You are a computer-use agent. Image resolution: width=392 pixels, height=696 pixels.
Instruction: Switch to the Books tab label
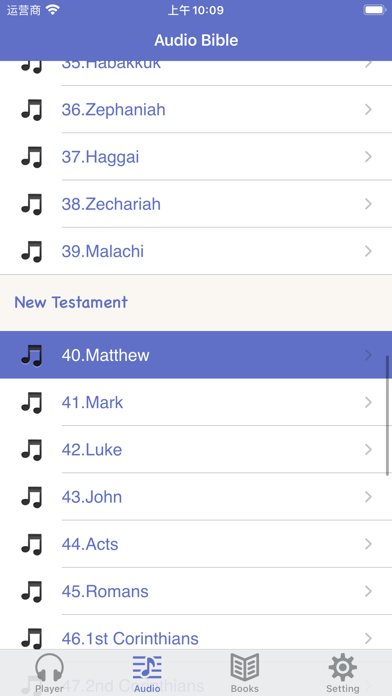[x=245, y=689]
